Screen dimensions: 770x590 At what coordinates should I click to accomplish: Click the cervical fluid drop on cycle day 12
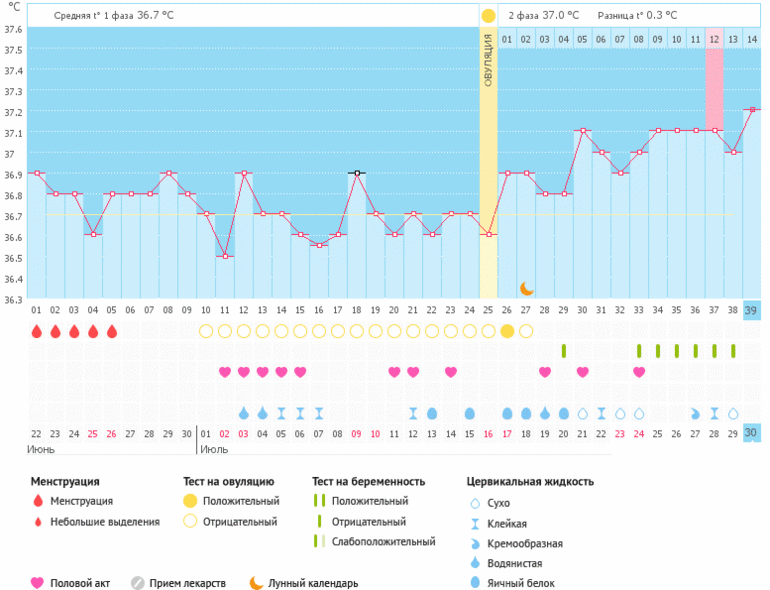(243, 413)
